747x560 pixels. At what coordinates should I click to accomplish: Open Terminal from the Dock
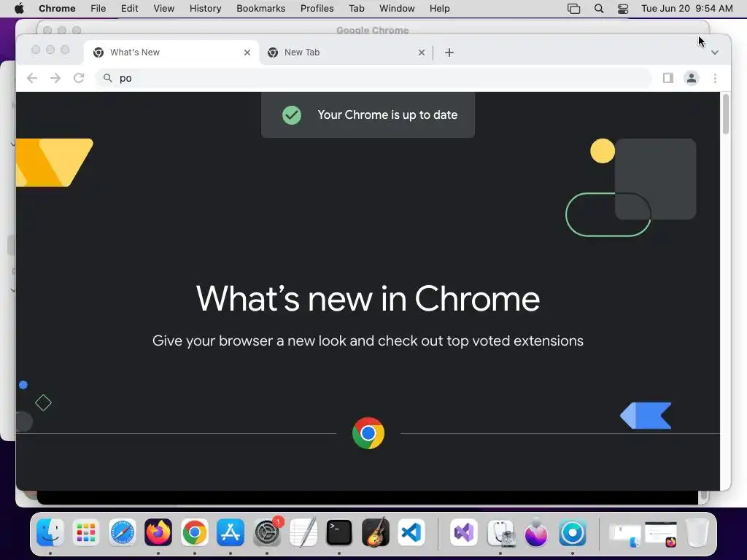[339, 532]
